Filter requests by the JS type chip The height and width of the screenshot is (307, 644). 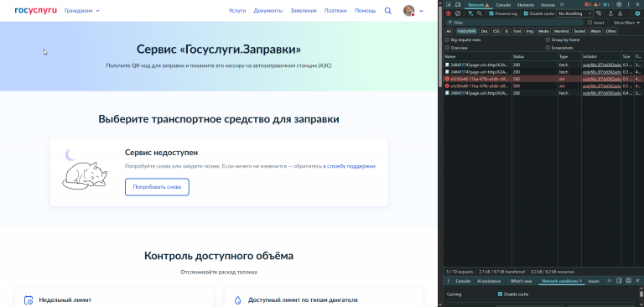click(x=506, y=31)
